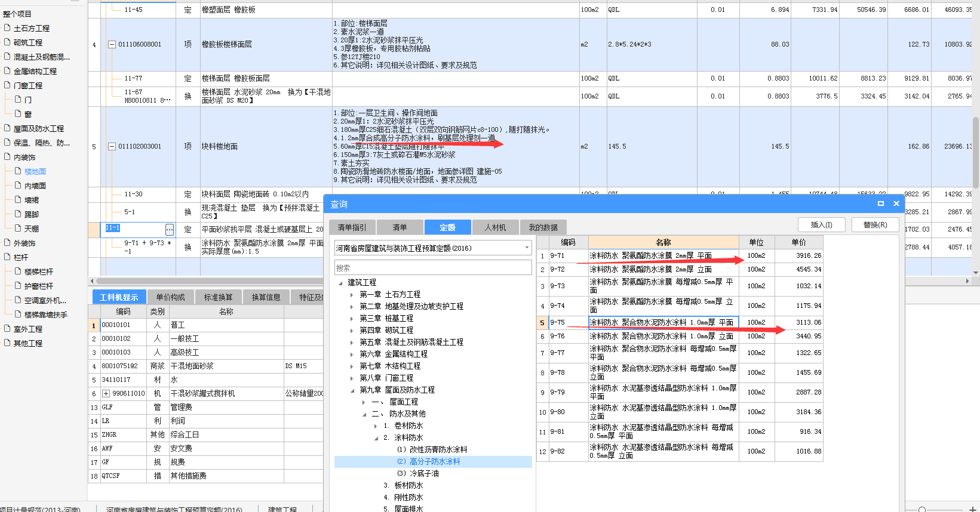The height and width of the screenshot is (512, 980).
Task: Click the 替换(R) button
Action: (875, 224)
